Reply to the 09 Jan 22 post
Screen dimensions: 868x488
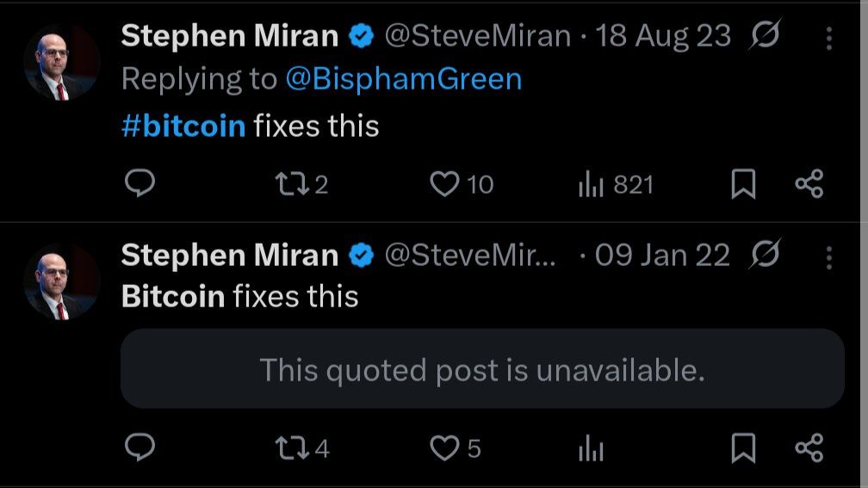140,448
